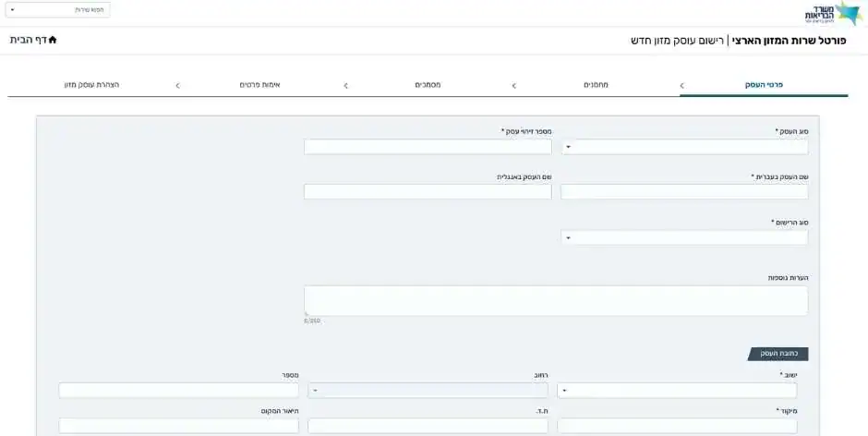Select the פרטי העסק tab
The width and height of the screenshot is (868, 436).
(x=764, y=85)
